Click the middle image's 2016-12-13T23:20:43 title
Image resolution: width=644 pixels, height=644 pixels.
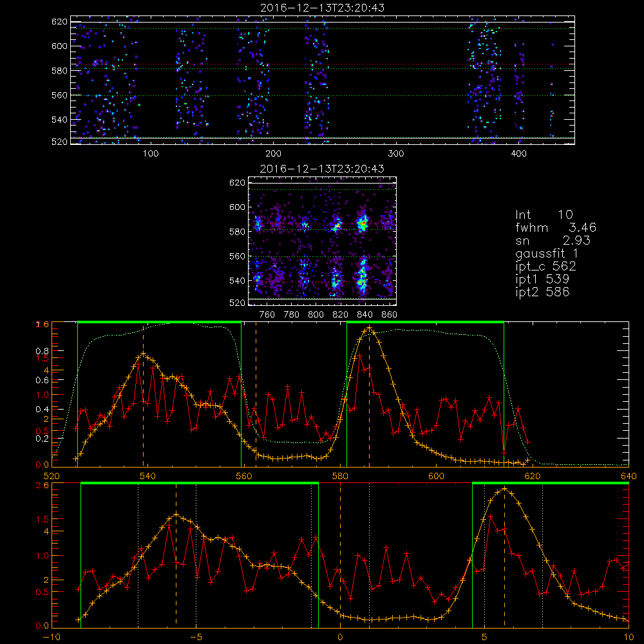323,168
